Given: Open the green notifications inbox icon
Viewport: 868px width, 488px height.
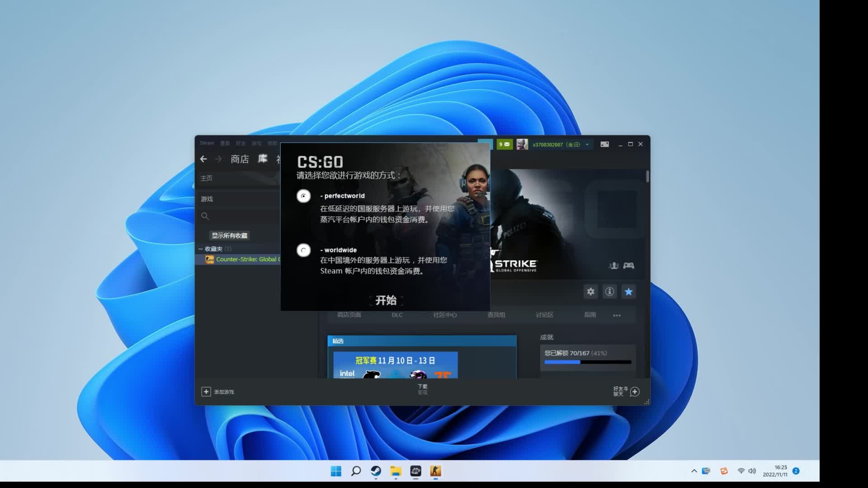Looking at the screenshot, I should [x=505, y=144].
